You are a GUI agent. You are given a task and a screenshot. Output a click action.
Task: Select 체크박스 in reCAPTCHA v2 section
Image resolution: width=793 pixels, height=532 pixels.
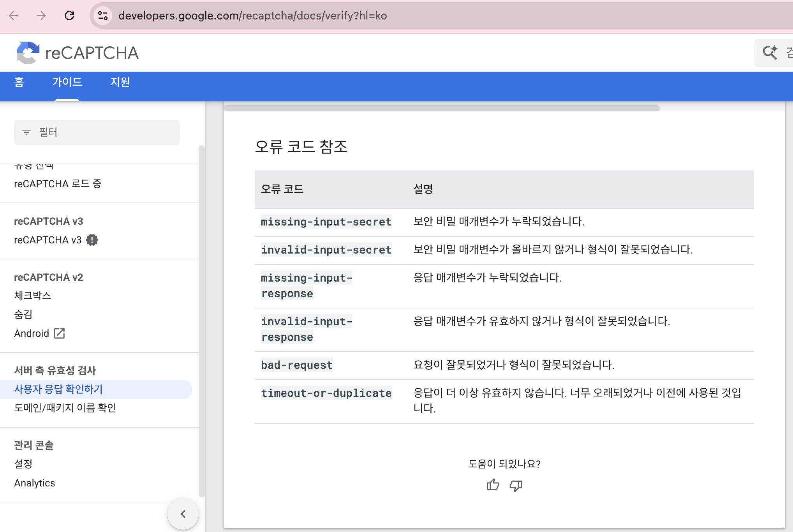pyautogui.click(x=33, y=296)
